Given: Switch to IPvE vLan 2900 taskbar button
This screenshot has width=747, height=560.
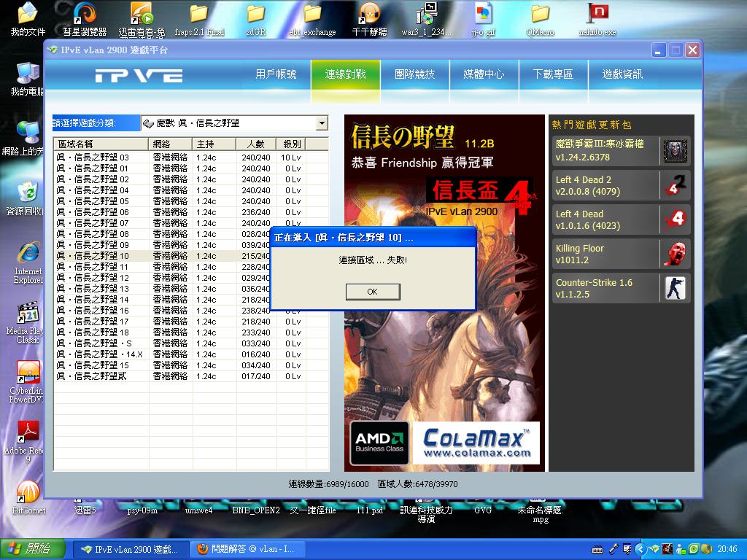Looking at the screenshot, I should click(131, 550).
